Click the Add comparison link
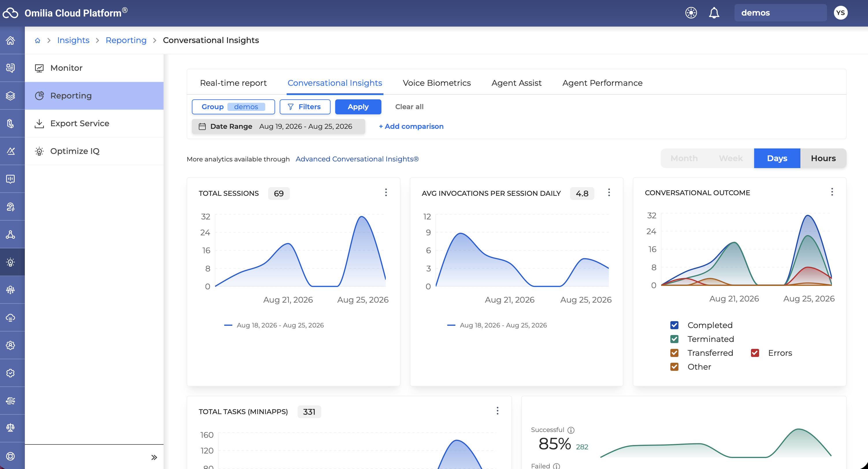 point(411,126)
